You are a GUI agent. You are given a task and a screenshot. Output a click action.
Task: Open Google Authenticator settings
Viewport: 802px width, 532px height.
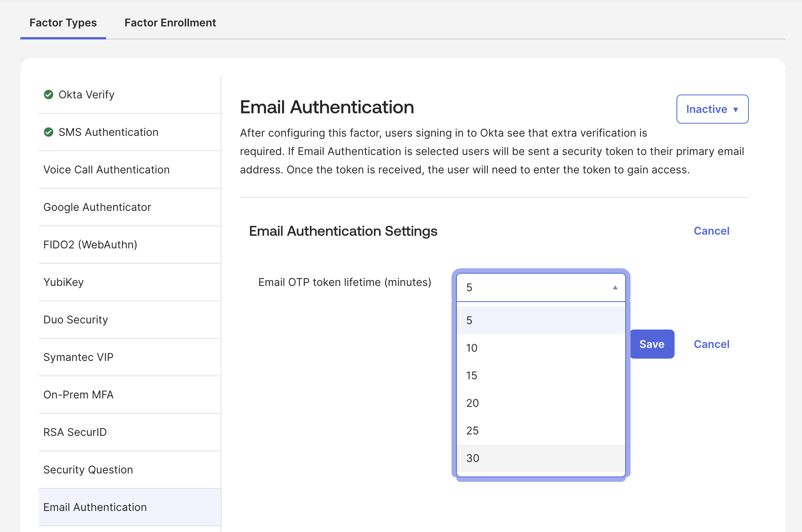click(97, 207)
